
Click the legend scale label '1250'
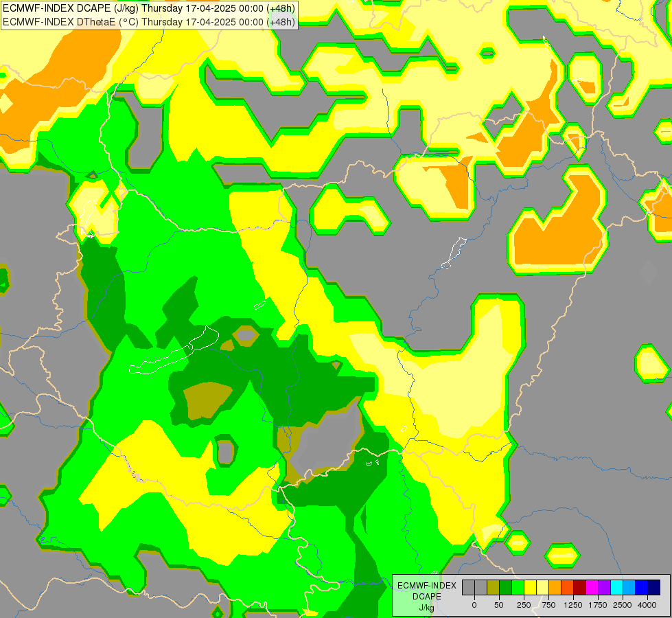(573, 605)
